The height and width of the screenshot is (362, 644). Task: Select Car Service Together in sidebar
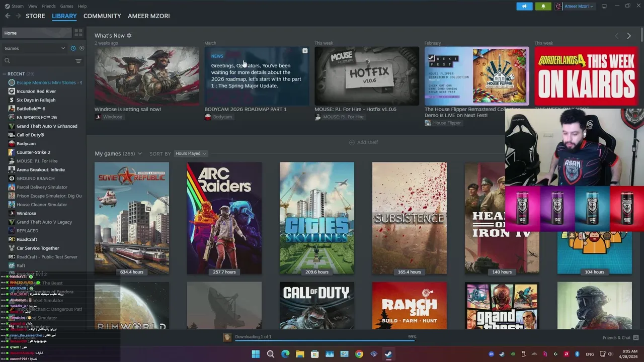pyautogui.click(x=38, y=248)
